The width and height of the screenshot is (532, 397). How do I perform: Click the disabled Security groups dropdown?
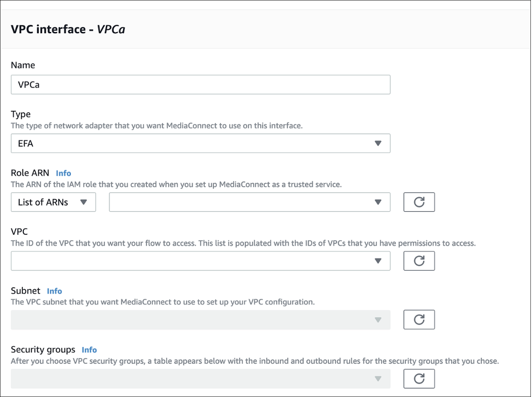[200, 378]
